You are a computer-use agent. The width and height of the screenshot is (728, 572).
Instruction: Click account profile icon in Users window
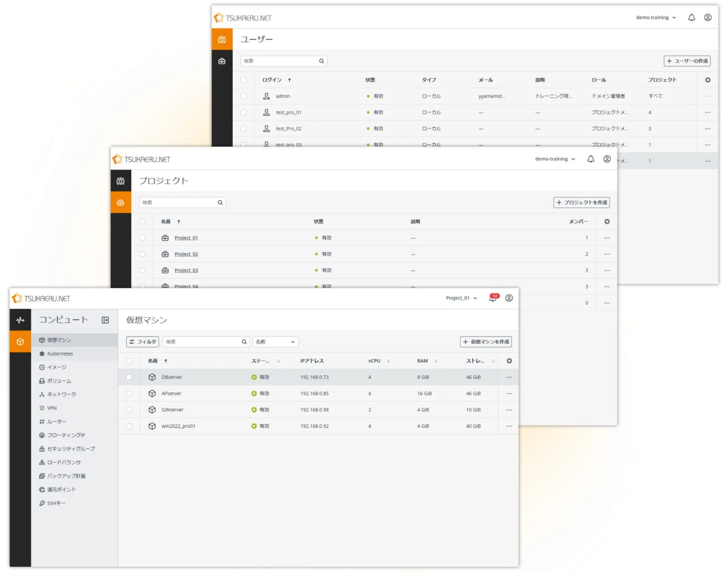(x=708, y=17)
